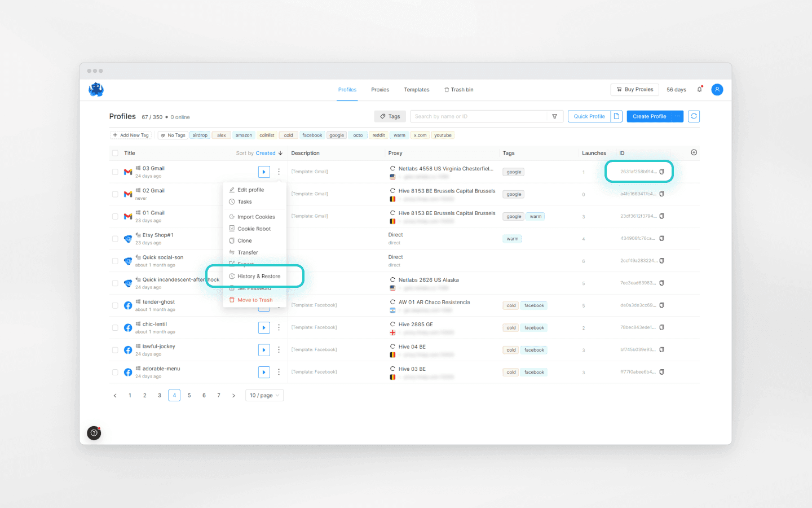Check the 02 Gmail row checkbox
Image resolution: width=812 pixels, height=508 pixels.
(115, 194)
